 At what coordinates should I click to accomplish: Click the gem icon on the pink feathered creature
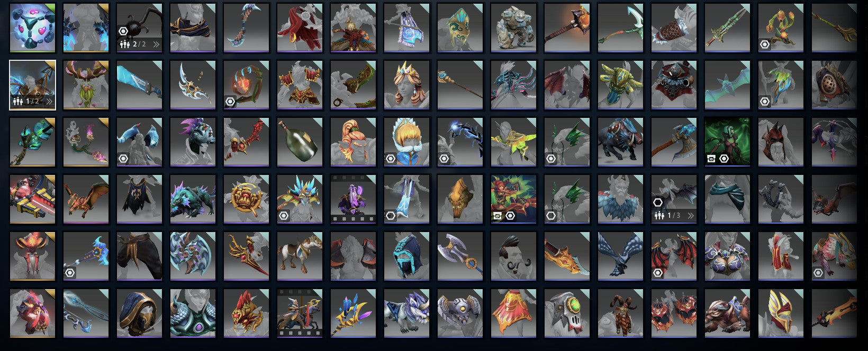tap(818, 272)
